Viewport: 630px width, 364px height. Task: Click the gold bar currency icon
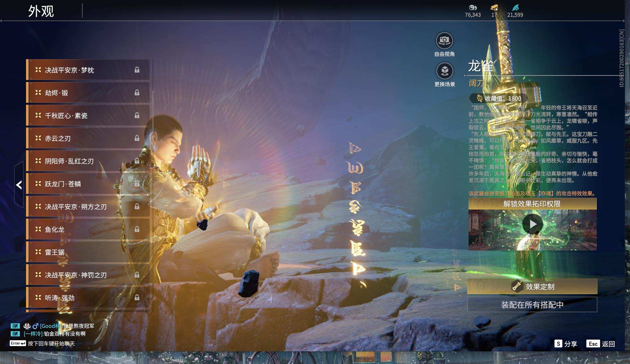[494, 7]
